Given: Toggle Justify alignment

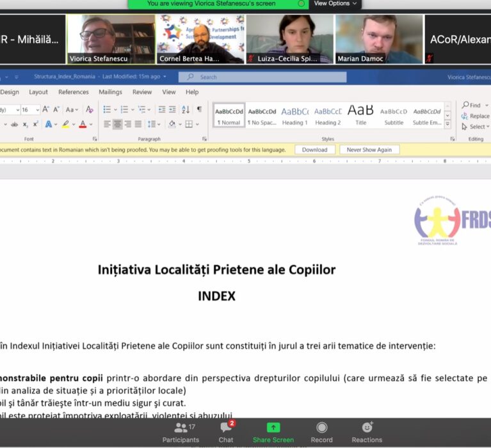Looking at the screenshot, I should point(138,124).
